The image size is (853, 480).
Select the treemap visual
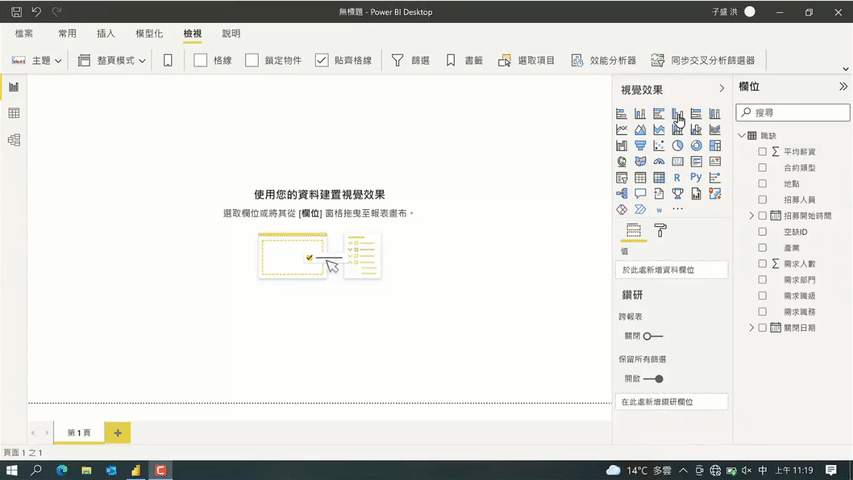point(715,146)
